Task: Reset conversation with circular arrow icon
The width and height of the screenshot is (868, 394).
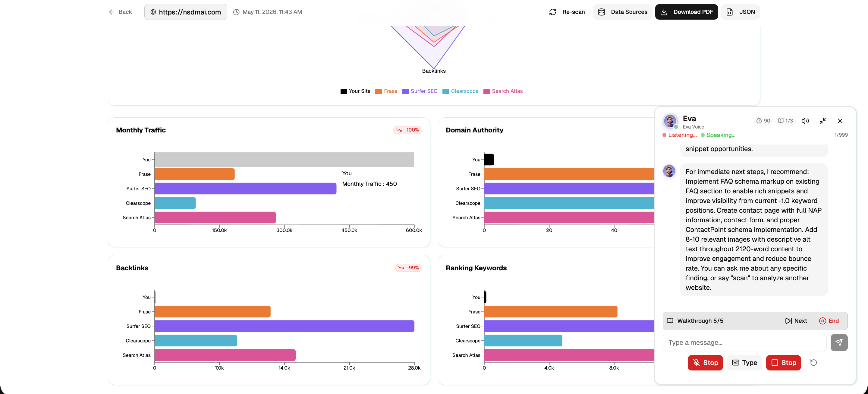Action: (x=813, y=363)
